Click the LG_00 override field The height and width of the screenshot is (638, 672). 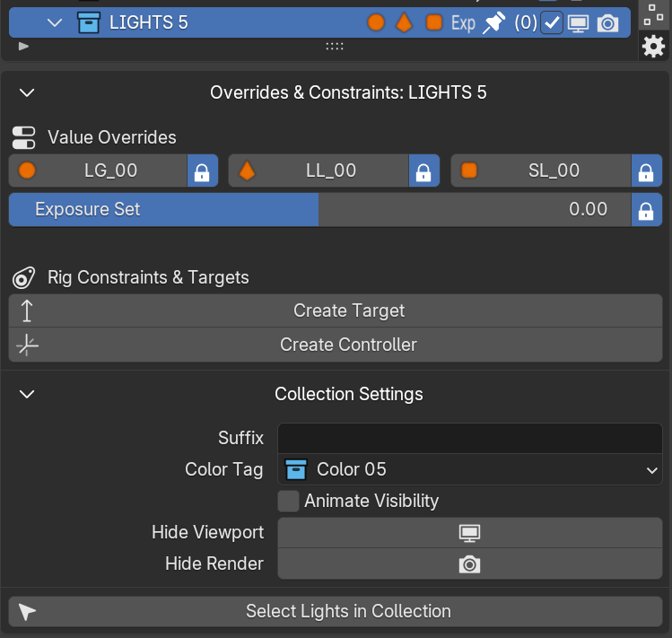[98, 170]
